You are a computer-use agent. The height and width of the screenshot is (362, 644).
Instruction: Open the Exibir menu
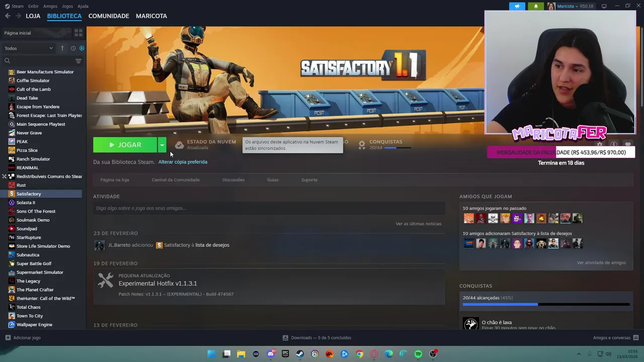(33, 6)
